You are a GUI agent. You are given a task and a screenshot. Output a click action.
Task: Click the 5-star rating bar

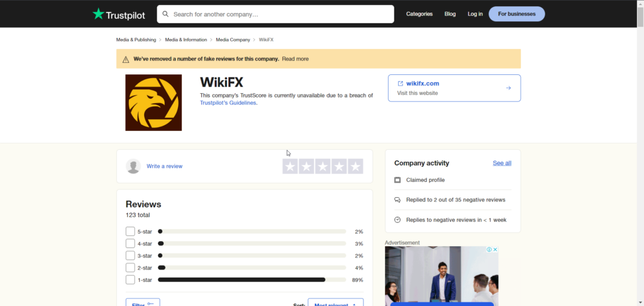[252, 232]
